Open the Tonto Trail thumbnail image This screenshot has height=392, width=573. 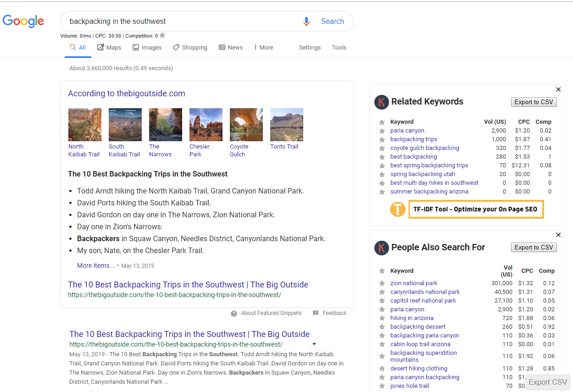[287, 125]
